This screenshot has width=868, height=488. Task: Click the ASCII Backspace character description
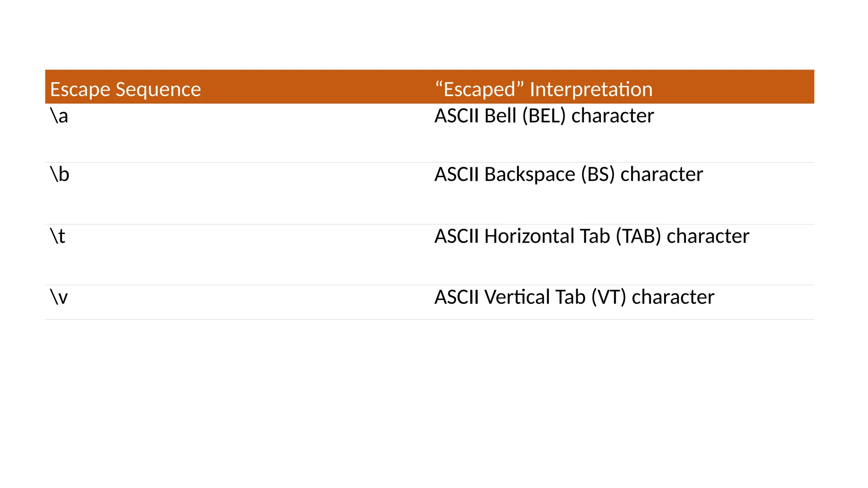click(568, 175)
